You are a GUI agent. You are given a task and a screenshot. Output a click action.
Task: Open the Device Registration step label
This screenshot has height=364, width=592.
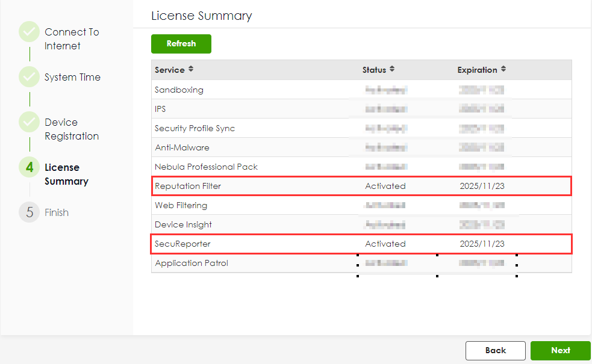tap(71, 129)
